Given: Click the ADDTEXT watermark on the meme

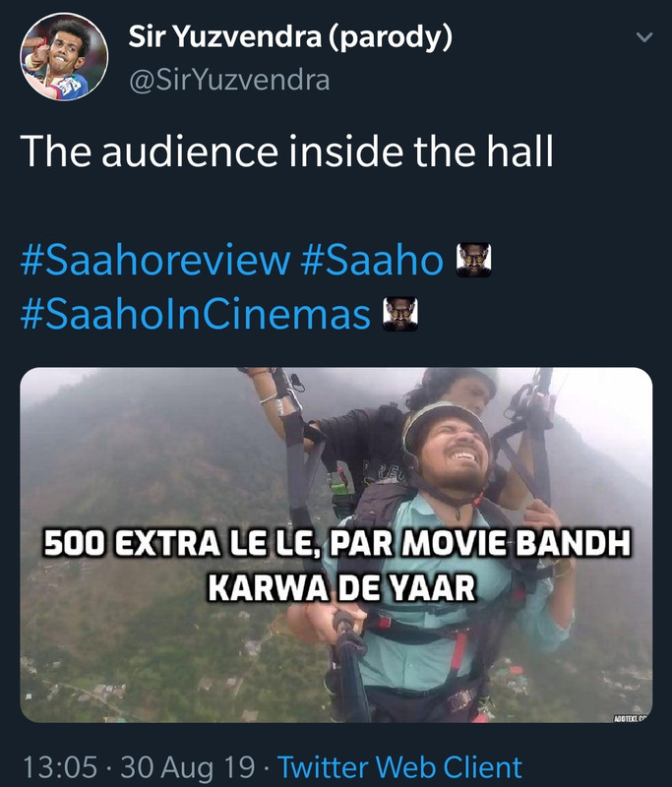Looking at the screenshot, I should pos(631,719).
